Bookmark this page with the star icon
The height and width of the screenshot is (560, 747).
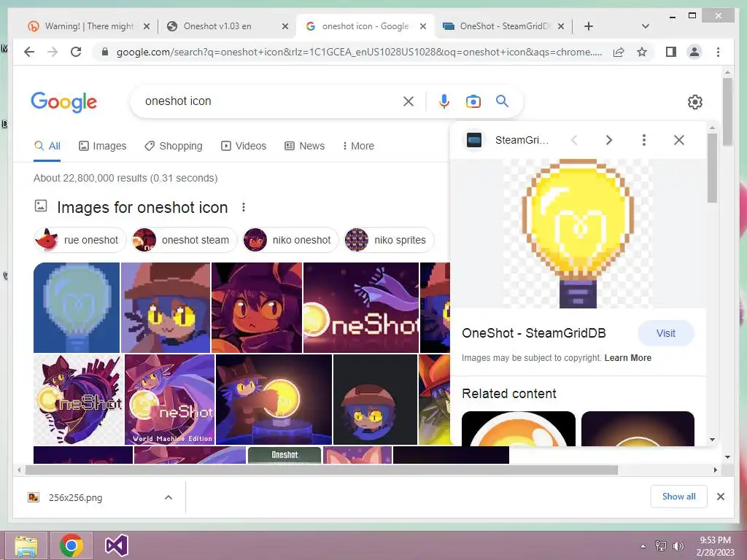[642, 52]
